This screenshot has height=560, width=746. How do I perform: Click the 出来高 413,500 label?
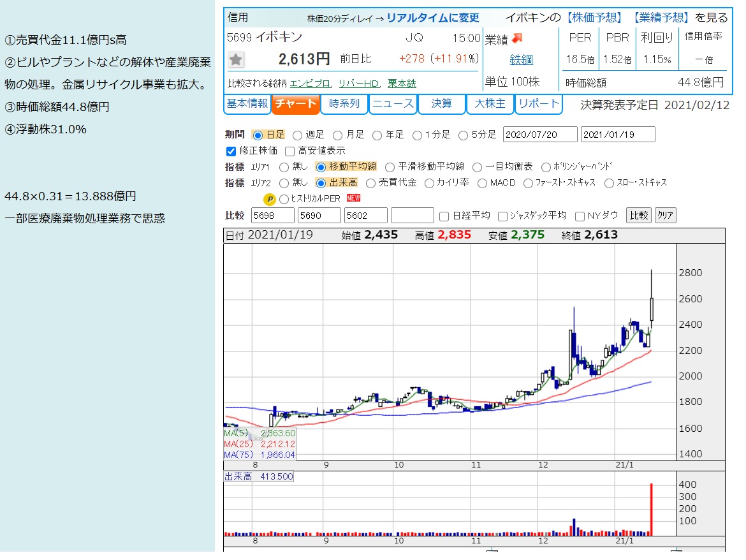(x=259, y=476)
